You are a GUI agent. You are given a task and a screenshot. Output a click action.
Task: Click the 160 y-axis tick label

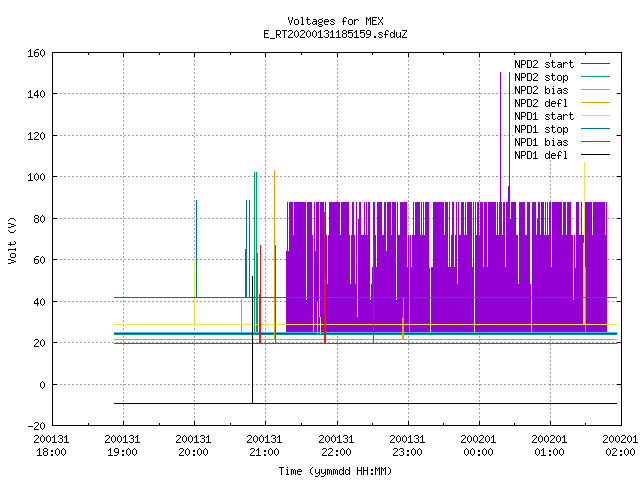click(x=36, y=53)
